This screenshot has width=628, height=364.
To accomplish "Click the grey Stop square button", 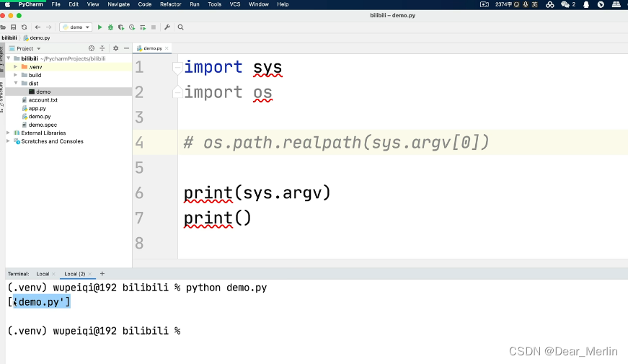I will point(154,27).
